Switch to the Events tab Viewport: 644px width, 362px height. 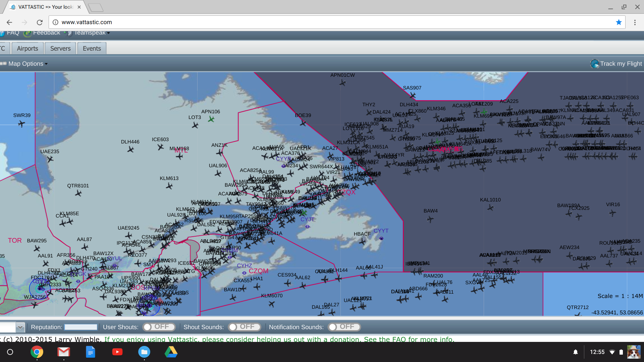click(x=92, y=49)
